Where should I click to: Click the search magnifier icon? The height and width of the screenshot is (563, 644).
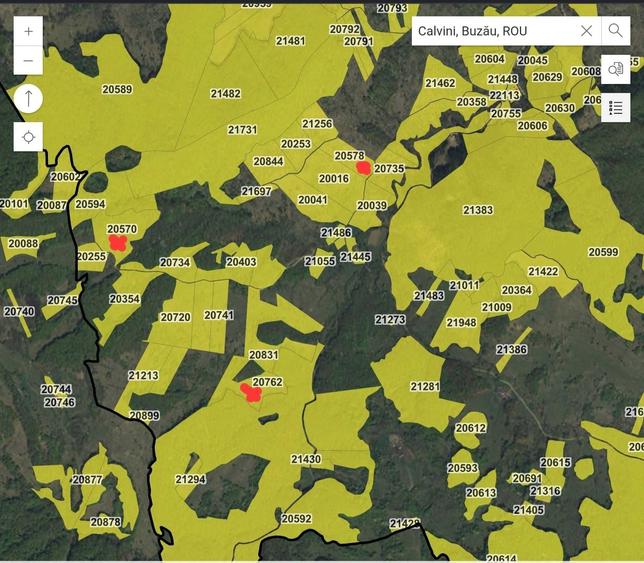coord(616,31)
